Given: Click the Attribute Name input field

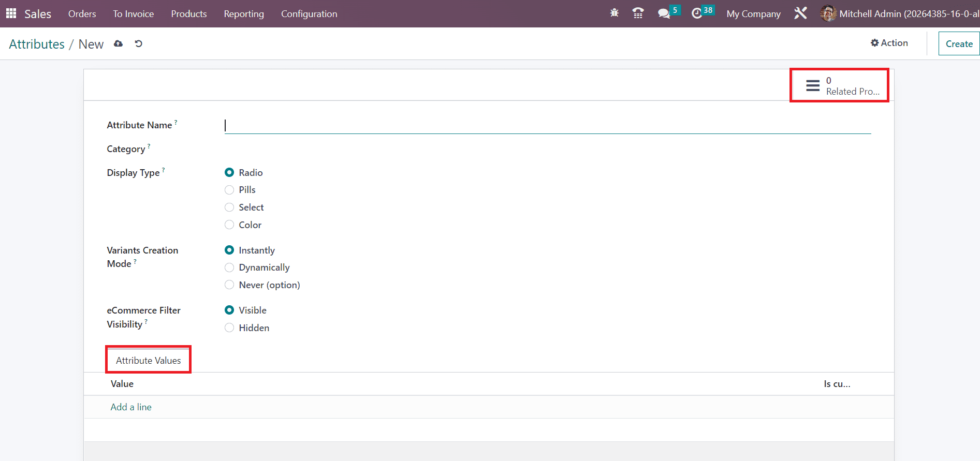Looking at the screenshot, I should point(547,126).
